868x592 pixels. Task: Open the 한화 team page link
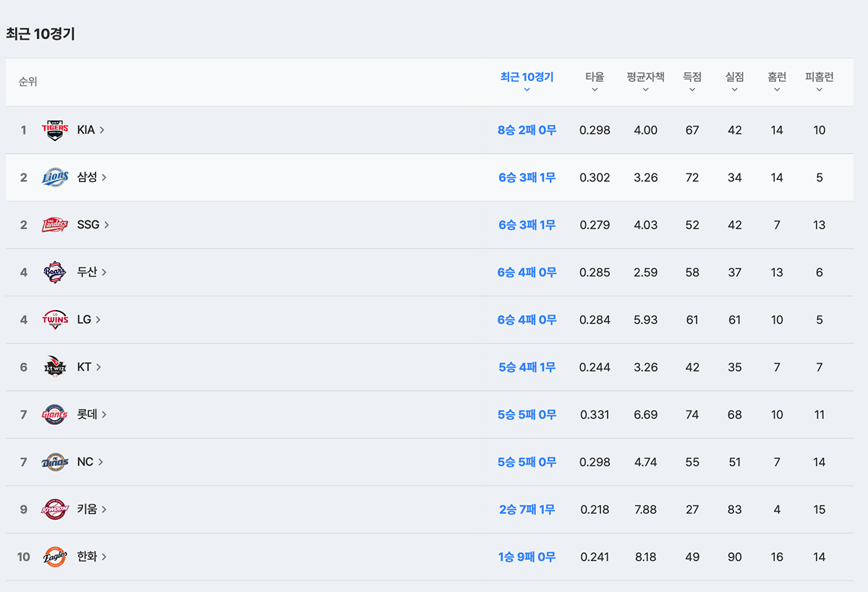pyautogui.click(x=92, y=557)
